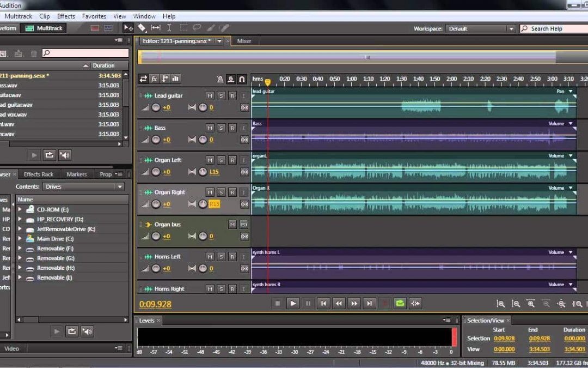This screenshot has width=588, height=368.
Task: Open the Multitrack menu
Action: pos(18,16)
